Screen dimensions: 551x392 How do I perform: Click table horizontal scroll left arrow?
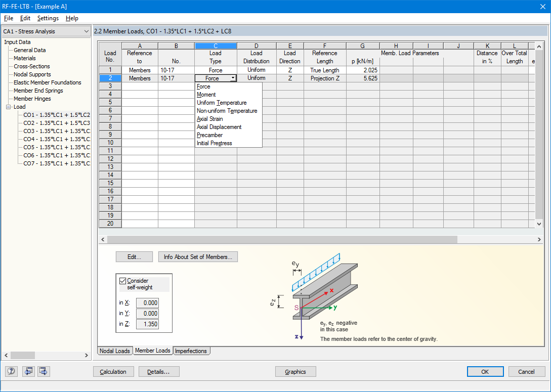[103, 239]
